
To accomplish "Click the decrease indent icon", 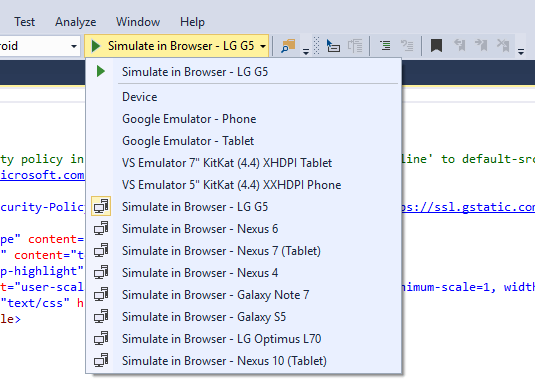I will [407, 45].
